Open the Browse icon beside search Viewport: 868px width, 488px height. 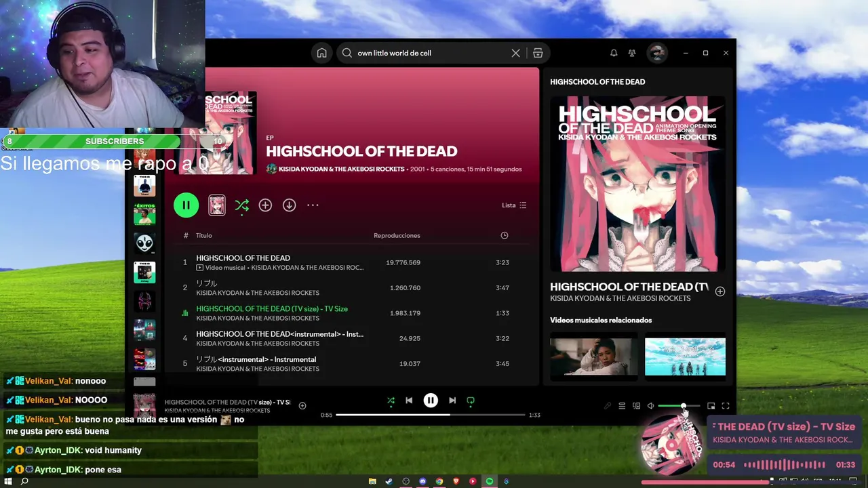coord(538,53)
